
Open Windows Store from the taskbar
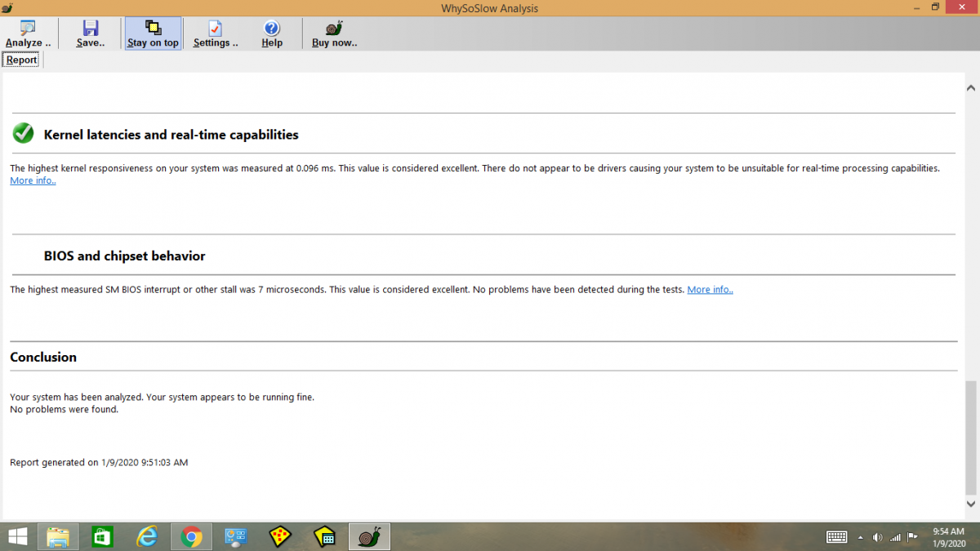coord(102,536)
